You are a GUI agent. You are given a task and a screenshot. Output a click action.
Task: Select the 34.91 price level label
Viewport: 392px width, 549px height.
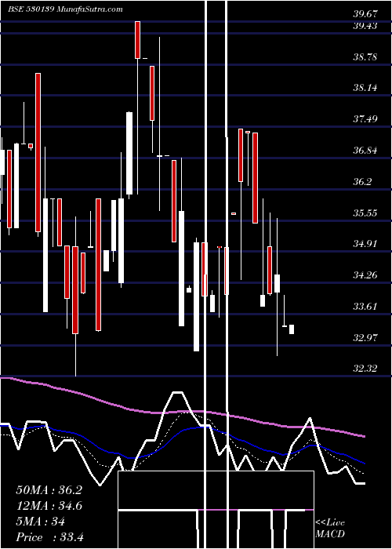point(365,244)
